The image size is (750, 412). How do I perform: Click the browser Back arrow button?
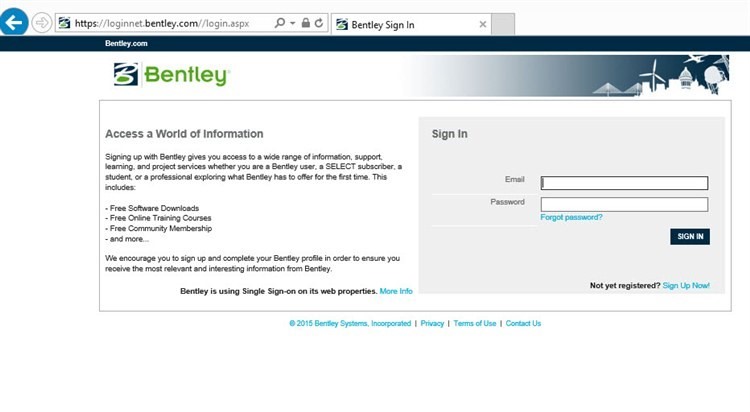coord(13,22)
